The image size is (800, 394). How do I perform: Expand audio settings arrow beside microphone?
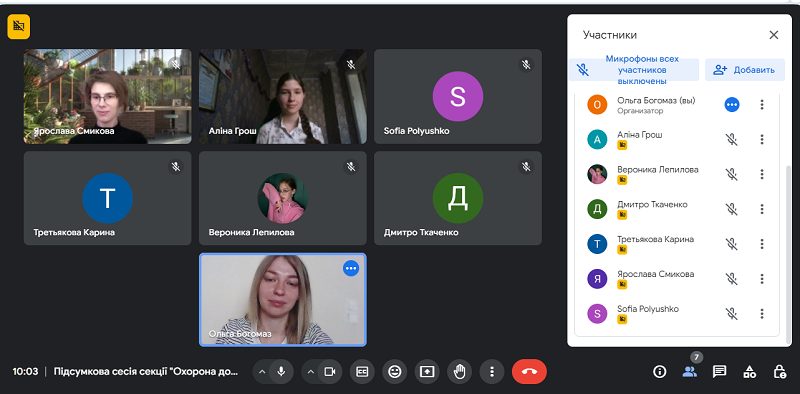pyautogui.click(x=262, y=372)
